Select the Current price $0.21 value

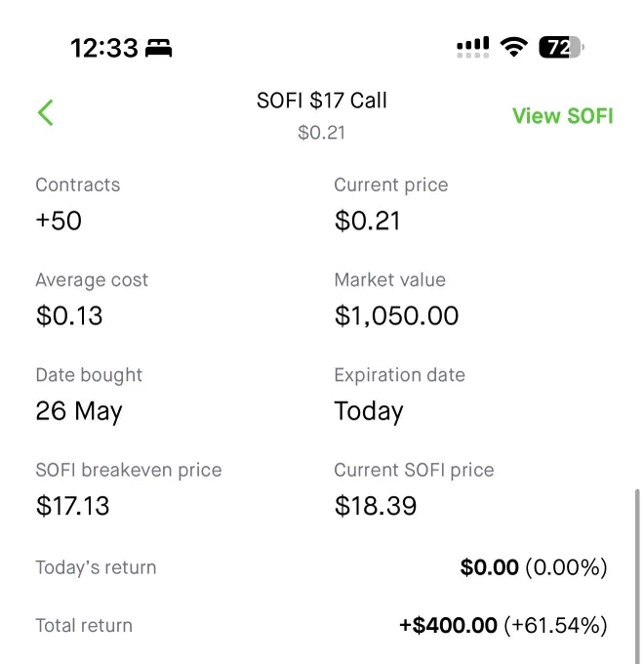[367, 221]
